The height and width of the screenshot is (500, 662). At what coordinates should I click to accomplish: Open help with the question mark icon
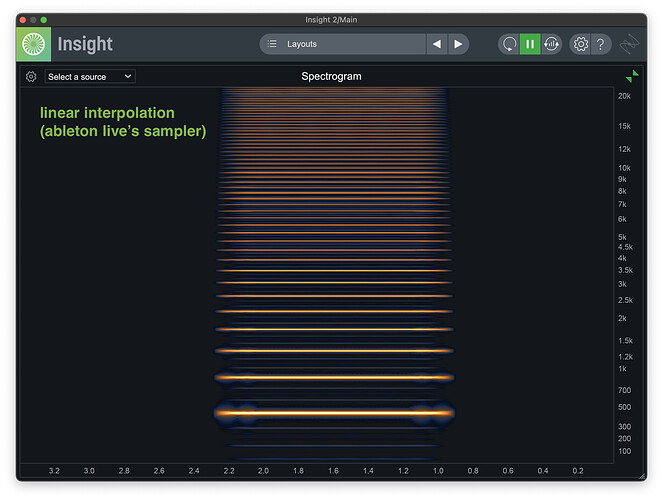600,44
